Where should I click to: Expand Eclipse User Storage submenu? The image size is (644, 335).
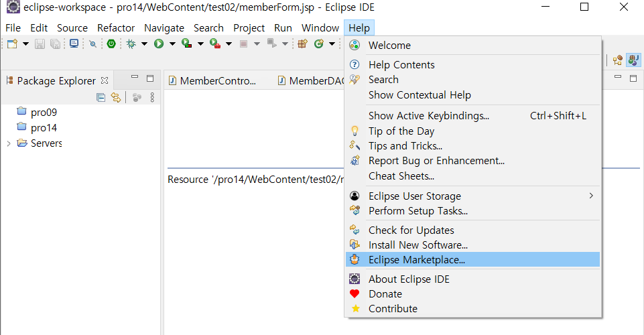coord(472,196)
